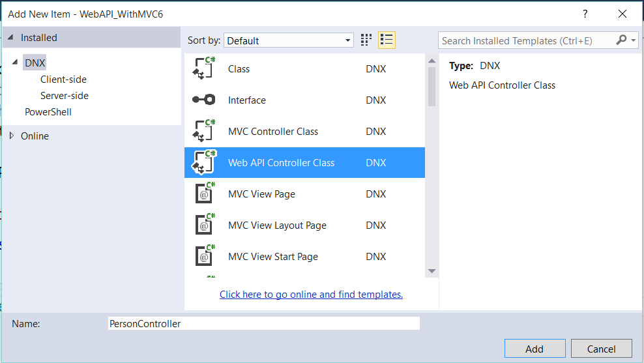Click the Interface template icon
Image resolution: width=644 pixels, height=363 pixels.
click(204, 100)
